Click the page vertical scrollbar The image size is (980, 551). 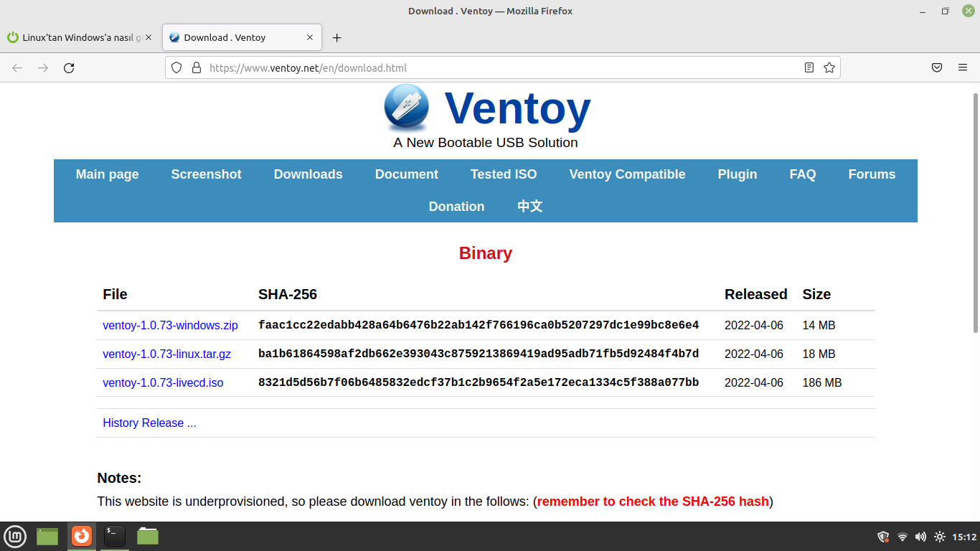pos(976,212)
